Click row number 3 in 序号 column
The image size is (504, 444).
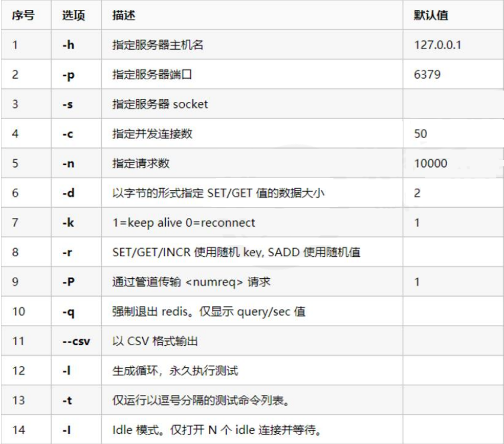[x=15, y=104]
